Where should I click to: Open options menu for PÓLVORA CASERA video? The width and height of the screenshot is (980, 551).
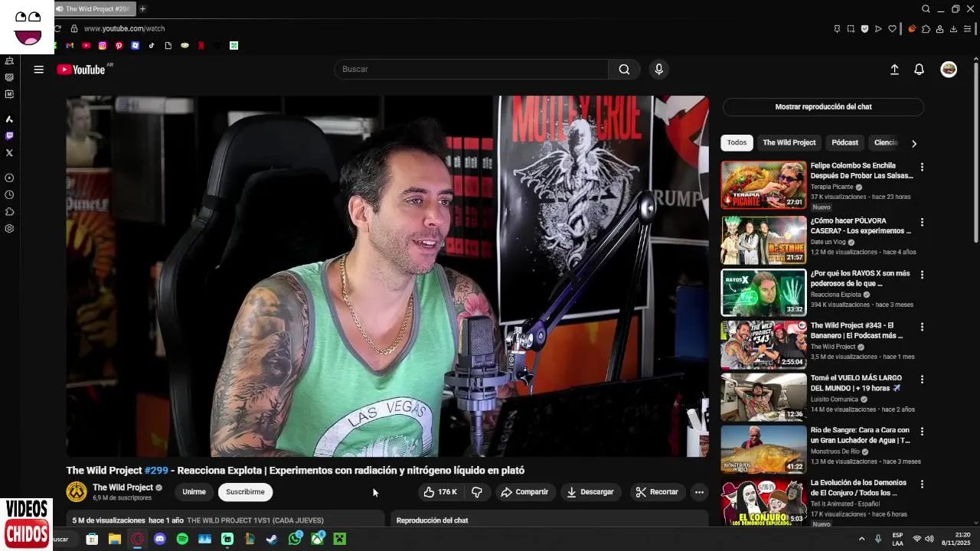pos(922,222)
